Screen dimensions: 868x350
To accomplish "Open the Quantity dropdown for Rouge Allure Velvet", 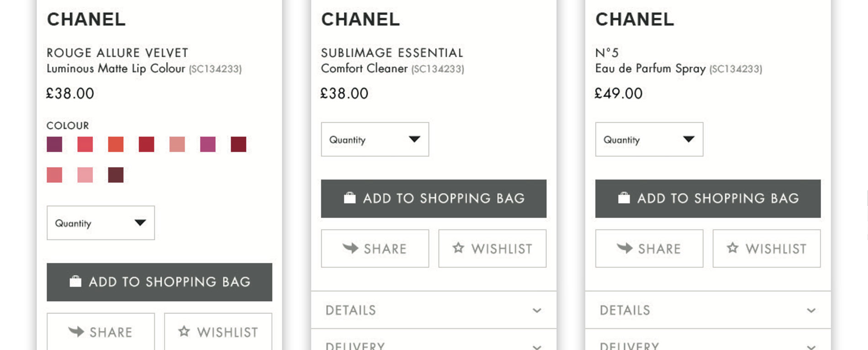I will tap(101, 223).
